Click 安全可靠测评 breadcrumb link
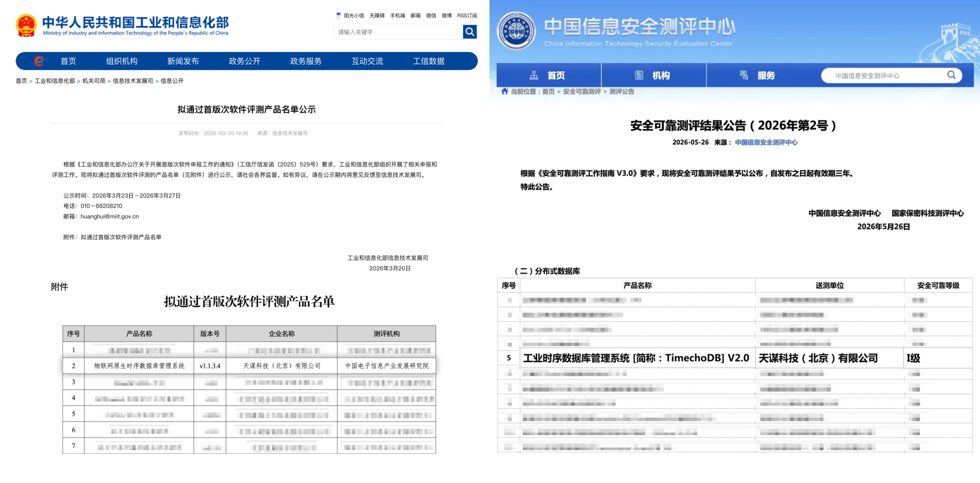 (x=582, y=91)
